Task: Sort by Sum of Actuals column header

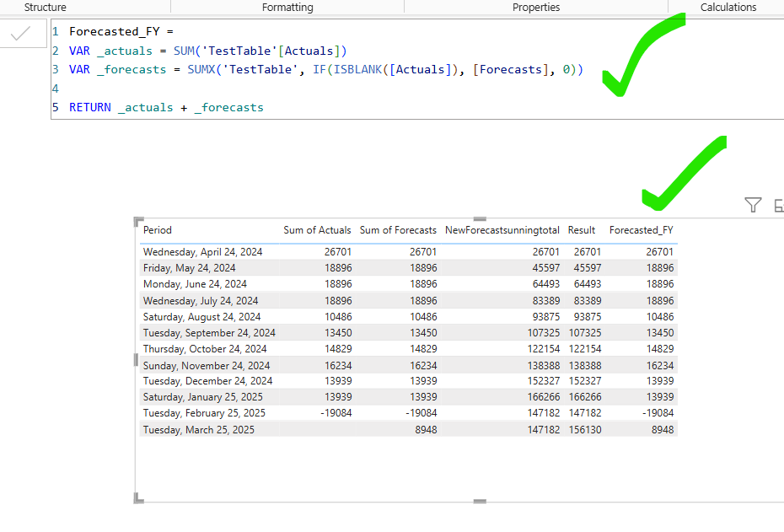Action: click(x=317, y=230)
